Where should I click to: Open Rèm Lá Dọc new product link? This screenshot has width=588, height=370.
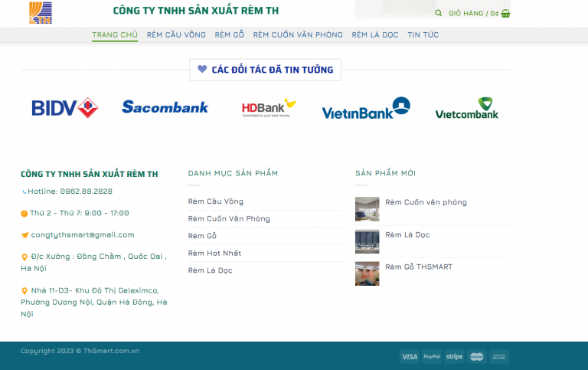click(x=407, y=235)
